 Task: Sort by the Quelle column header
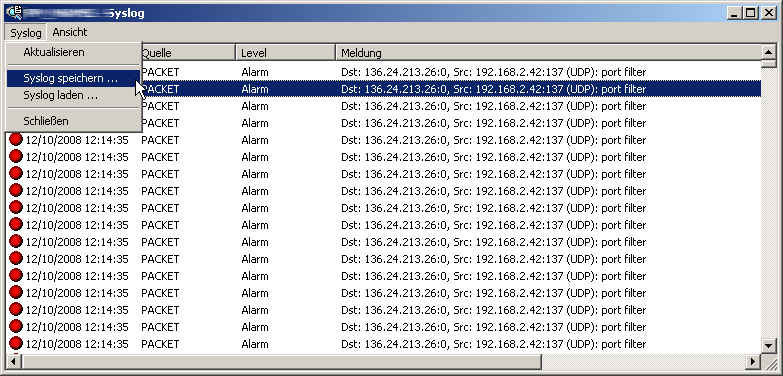pyautogui.click(x=188, y=52)
